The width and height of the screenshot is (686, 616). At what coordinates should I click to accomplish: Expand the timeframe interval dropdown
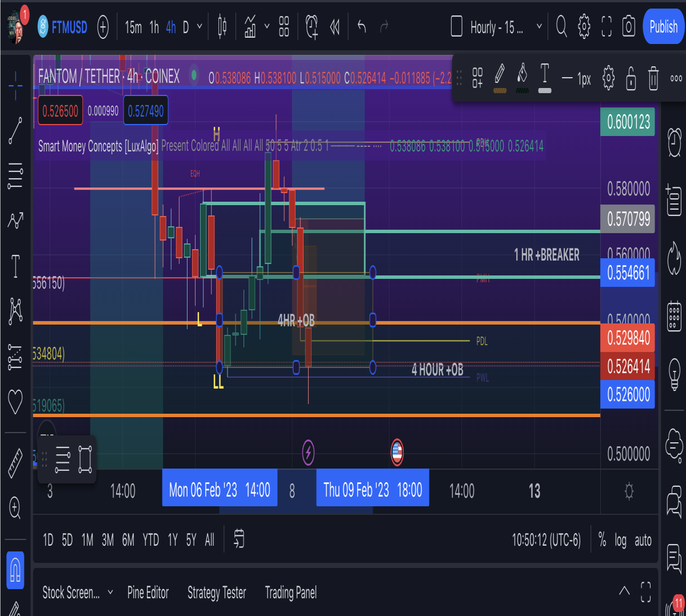tap(200, 26)
